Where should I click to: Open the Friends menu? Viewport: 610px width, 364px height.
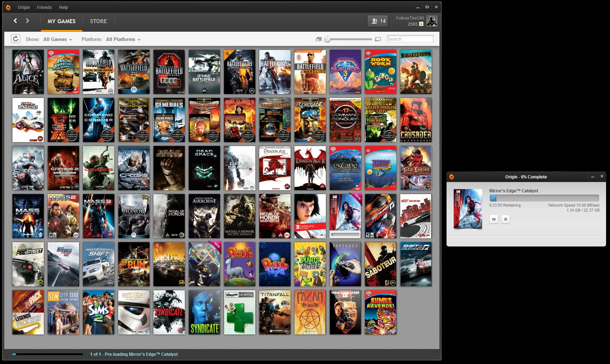pyautogui.click(x=44, y=7)
